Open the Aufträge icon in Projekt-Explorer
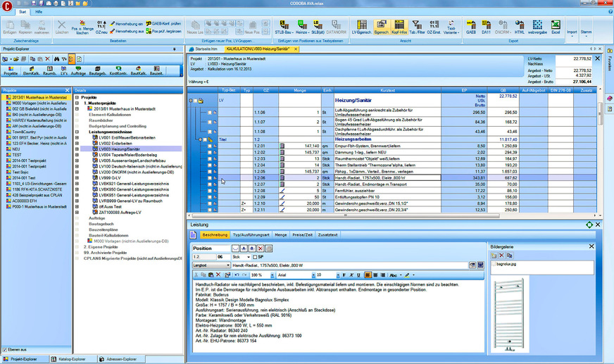The width and height of the screenshot is (614, 364). point(77,69)
